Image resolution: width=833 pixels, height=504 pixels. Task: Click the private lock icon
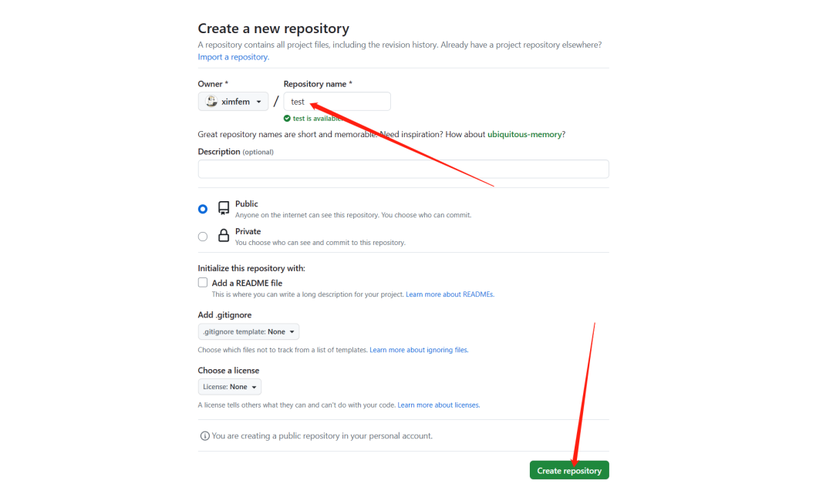[x=224, y=236]
